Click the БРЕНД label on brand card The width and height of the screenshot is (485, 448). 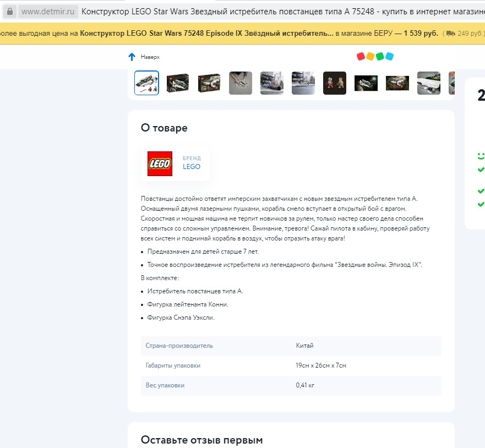point(192,158)
